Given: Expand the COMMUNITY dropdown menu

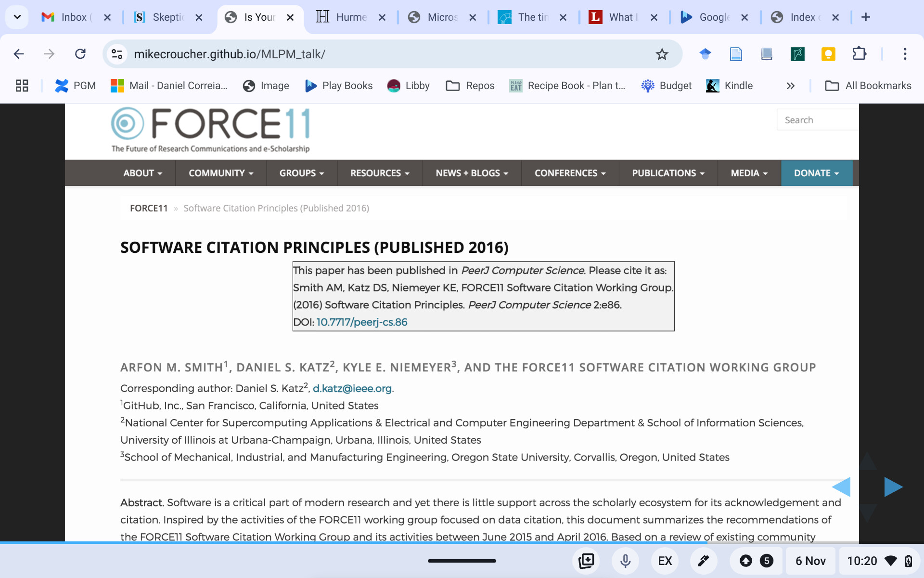Looking at the screenshot, I should click(220, 173).
